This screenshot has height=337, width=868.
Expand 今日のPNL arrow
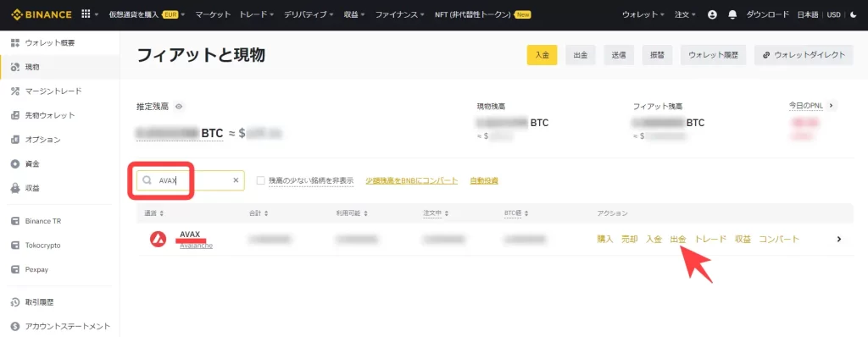pos(831,105)
